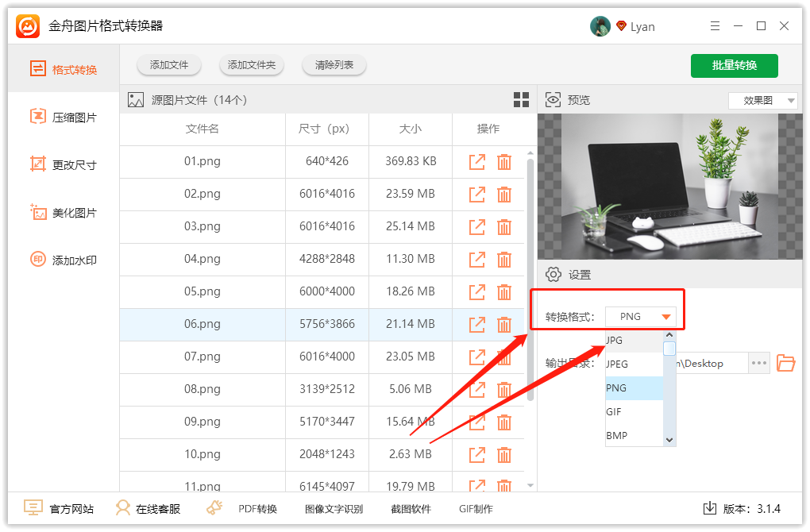Click the output path field
Screen dimensions: 810x532
coord(712,363)
